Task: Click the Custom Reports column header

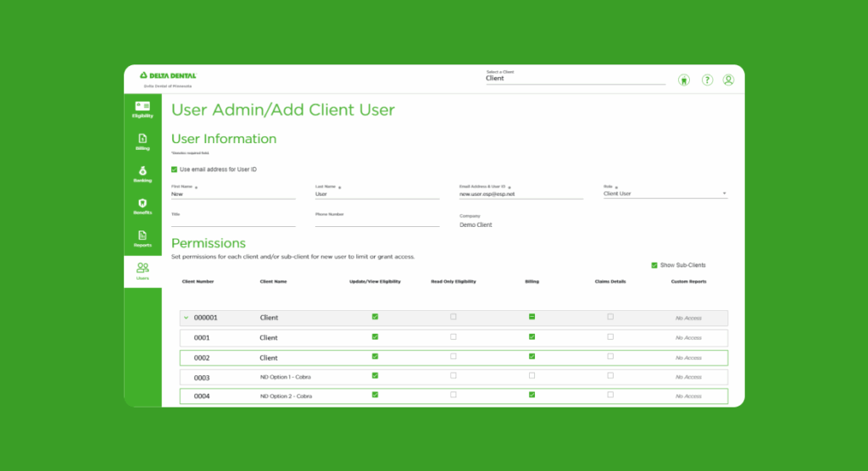Action: (688, 282)
